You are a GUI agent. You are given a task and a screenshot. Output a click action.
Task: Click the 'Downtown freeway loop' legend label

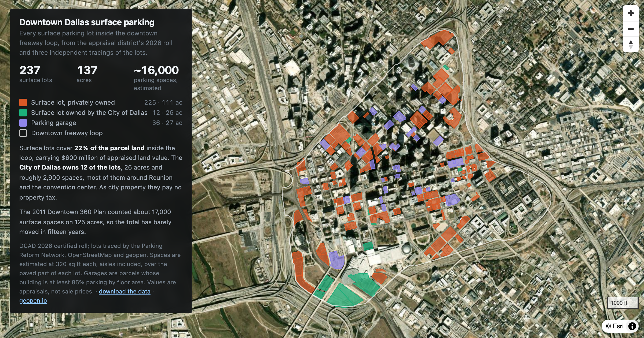[67, 133]
